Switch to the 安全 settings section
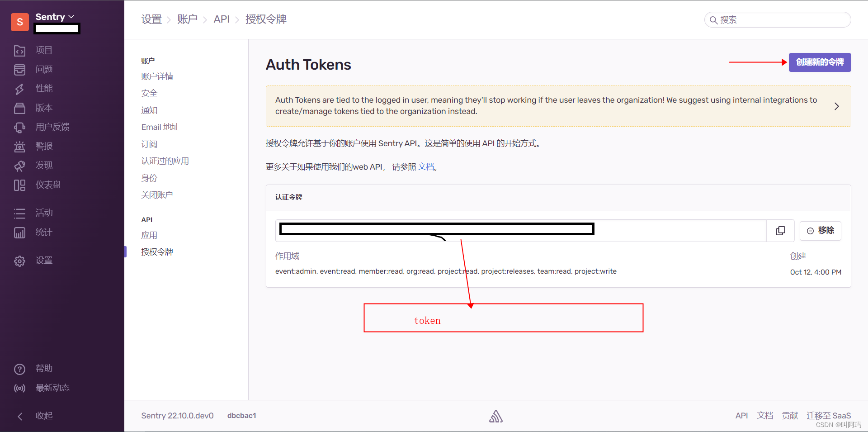Screen dimensions: 868x432 149,93
